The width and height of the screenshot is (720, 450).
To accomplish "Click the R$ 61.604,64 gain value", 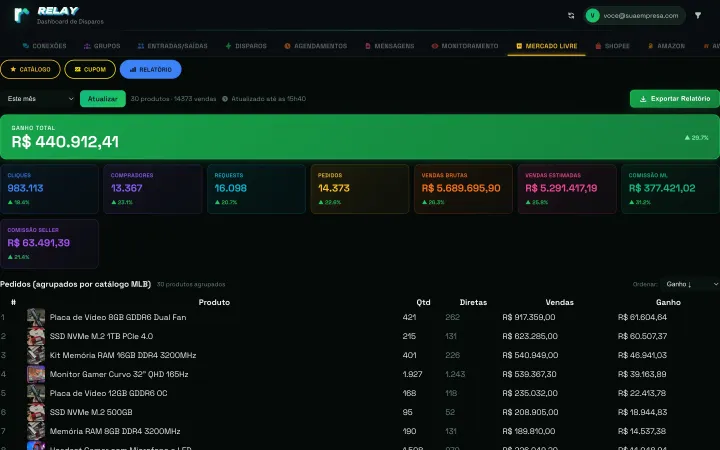I will tap(642, 317).
